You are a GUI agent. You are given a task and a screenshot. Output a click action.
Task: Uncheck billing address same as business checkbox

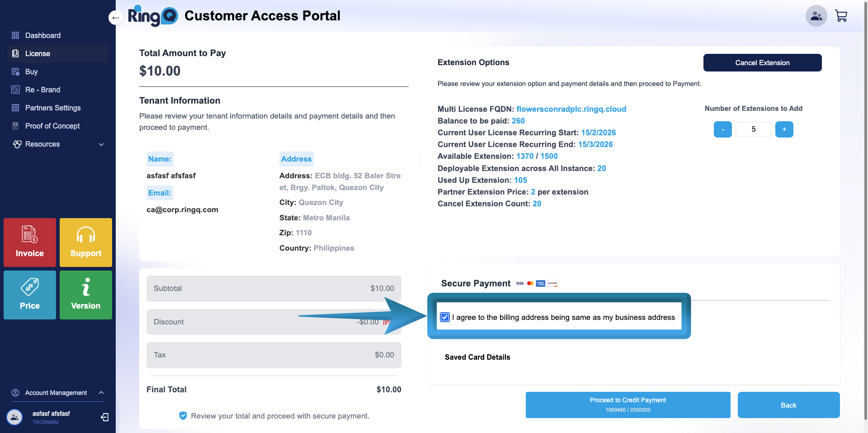click(x=445, y=317)
